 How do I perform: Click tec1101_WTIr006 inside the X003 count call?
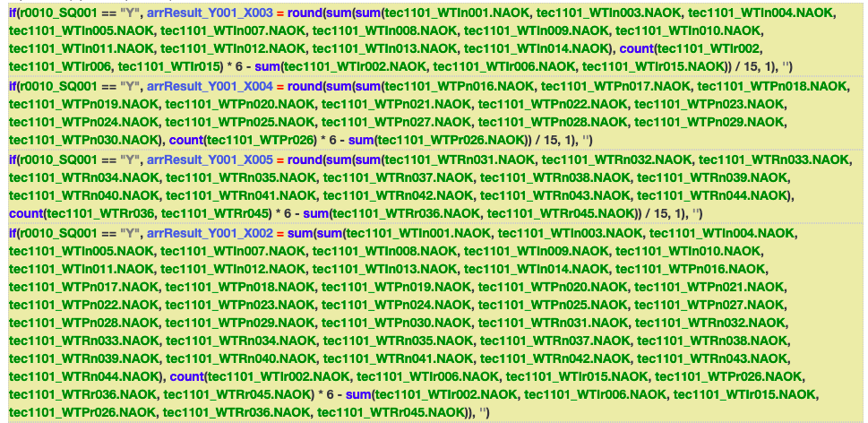pos(61,67)
